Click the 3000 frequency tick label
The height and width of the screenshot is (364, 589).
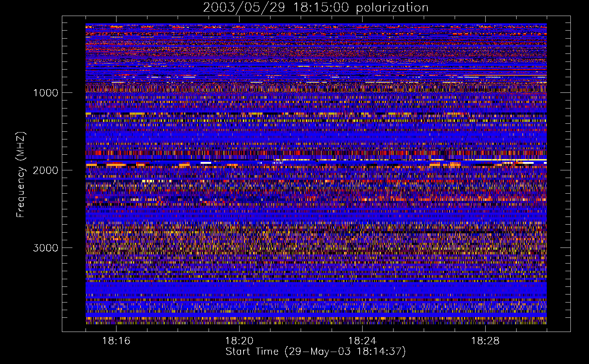point(46,248)
